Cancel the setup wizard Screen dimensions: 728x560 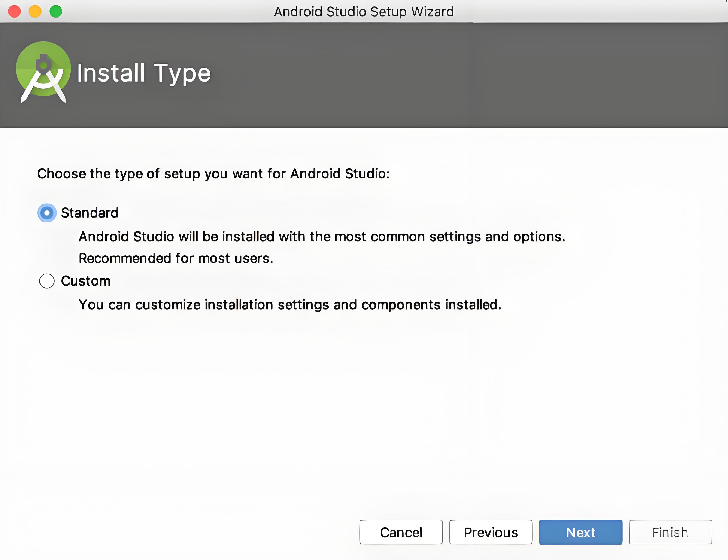pyautogui.click(x=401, y=532)
